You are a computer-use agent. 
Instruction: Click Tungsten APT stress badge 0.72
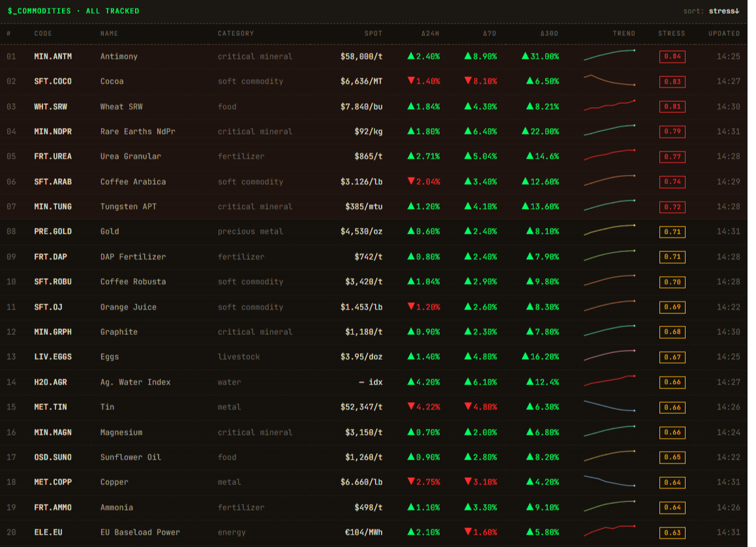coord(672,207)
